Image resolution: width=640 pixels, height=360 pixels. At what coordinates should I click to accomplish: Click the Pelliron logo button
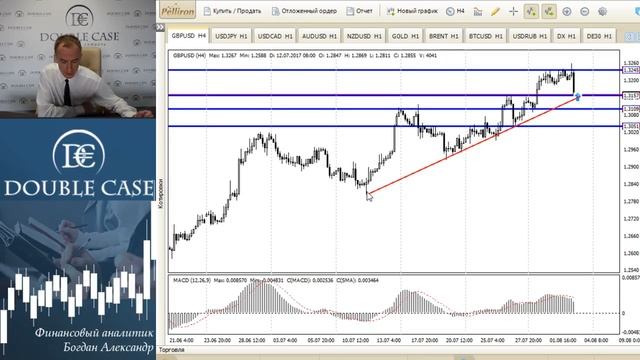click(x=177, y=11)
